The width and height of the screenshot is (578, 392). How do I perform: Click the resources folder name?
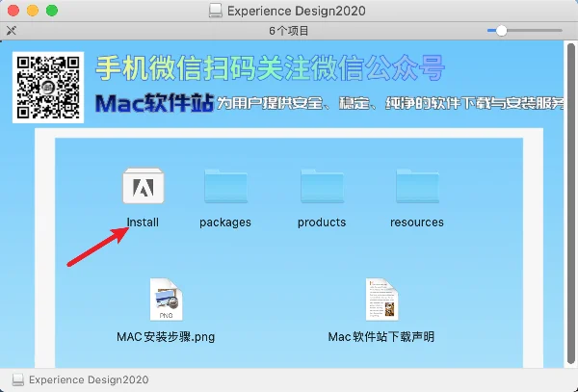pyautogui.click(x=417, y=222)
